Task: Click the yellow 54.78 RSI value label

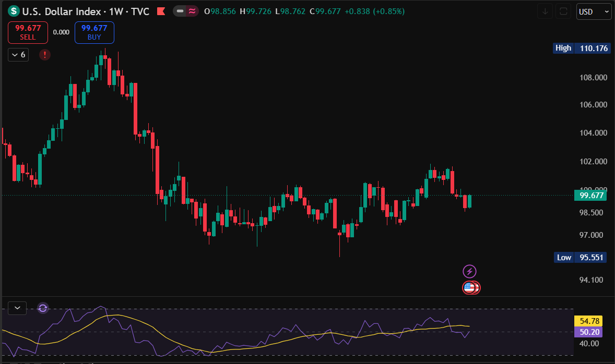Action: point(589,321)
